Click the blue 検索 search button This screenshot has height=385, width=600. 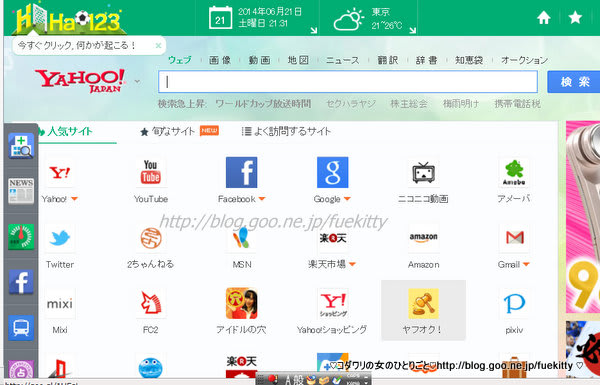(x=574, y=82)
